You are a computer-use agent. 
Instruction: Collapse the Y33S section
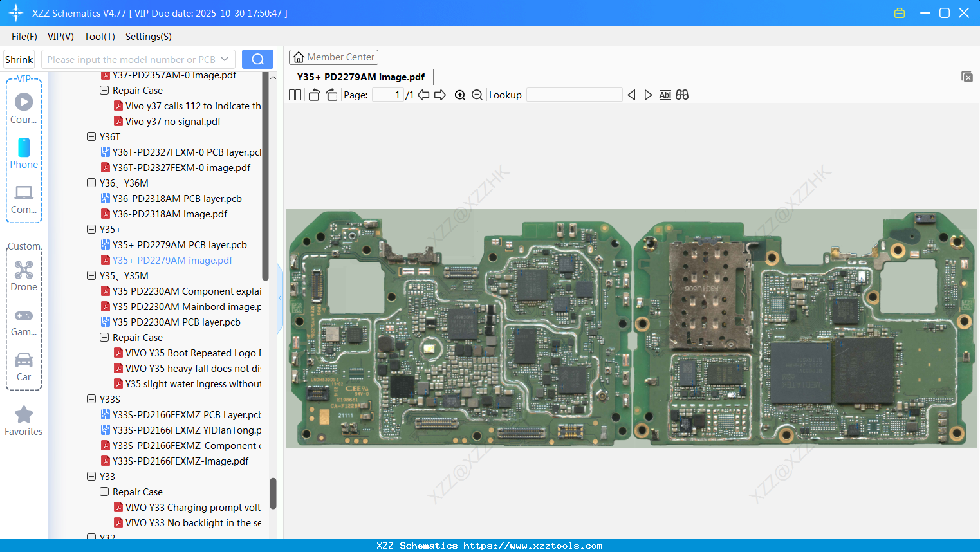pyautogui.click(x=91, y=399)
